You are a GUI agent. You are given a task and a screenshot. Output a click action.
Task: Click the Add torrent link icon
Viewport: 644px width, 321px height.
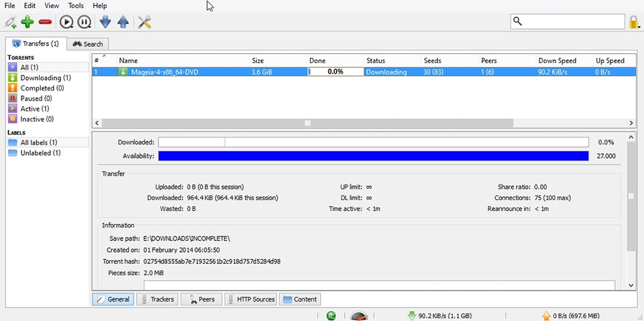pos(10,21)
